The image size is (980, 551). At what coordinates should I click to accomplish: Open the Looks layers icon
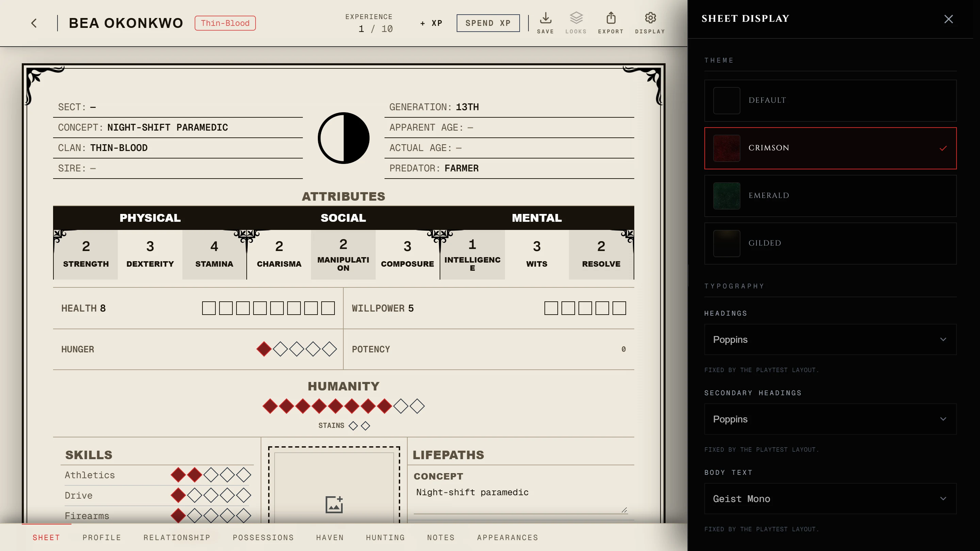pos(576,23)
